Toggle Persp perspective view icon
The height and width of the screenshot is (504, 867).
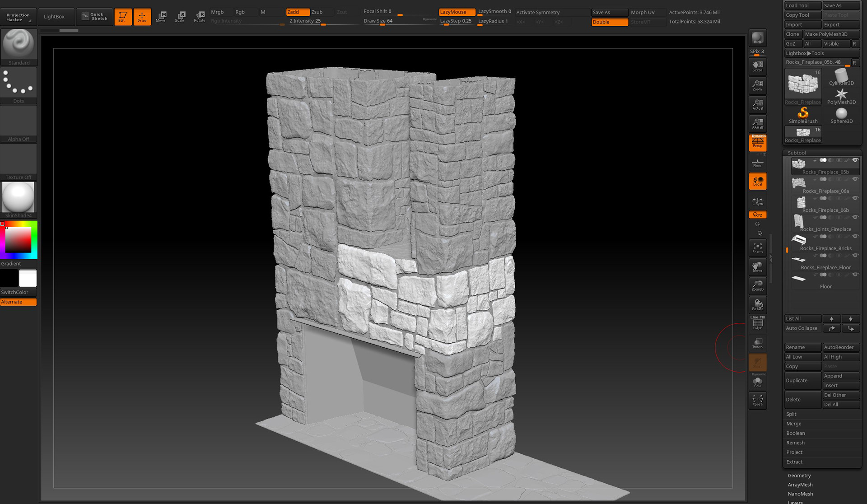[x=757, y=142]
